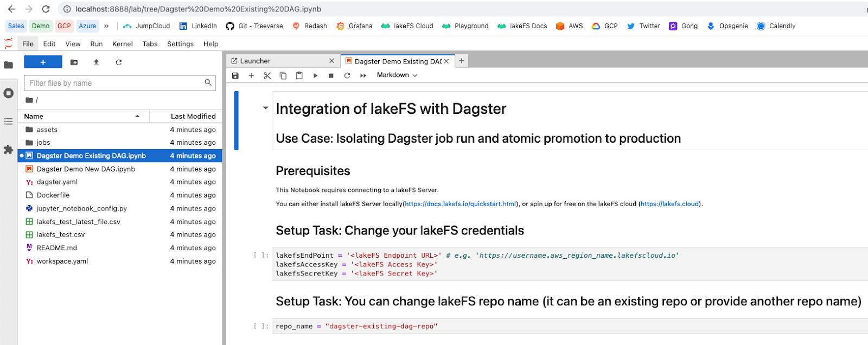
Task: Open the running terminals and kernels sidebar icon
Action: [x=8, y=93]
